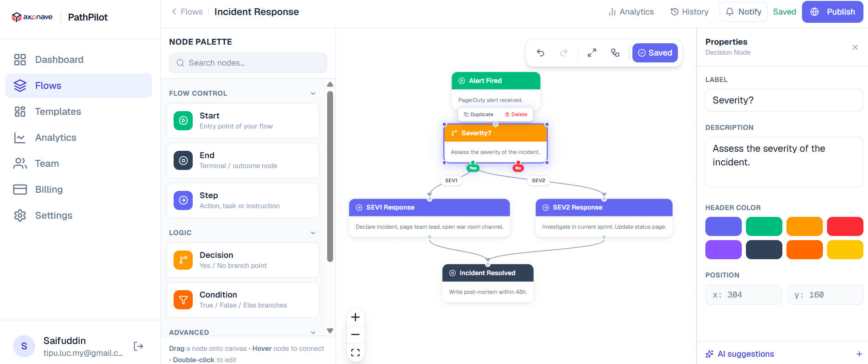Select the red header color swatch

click(845, 226)
